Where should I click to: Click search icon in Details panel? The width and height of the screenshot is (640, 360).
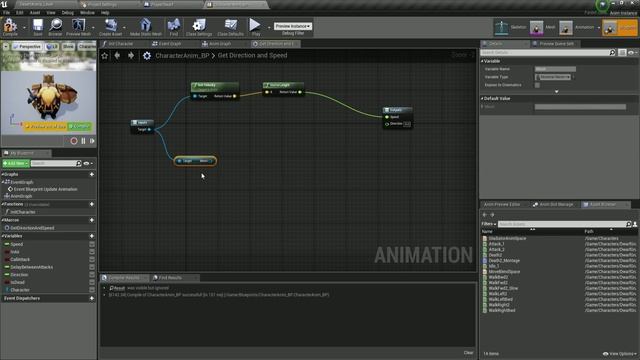click(612, 53)
